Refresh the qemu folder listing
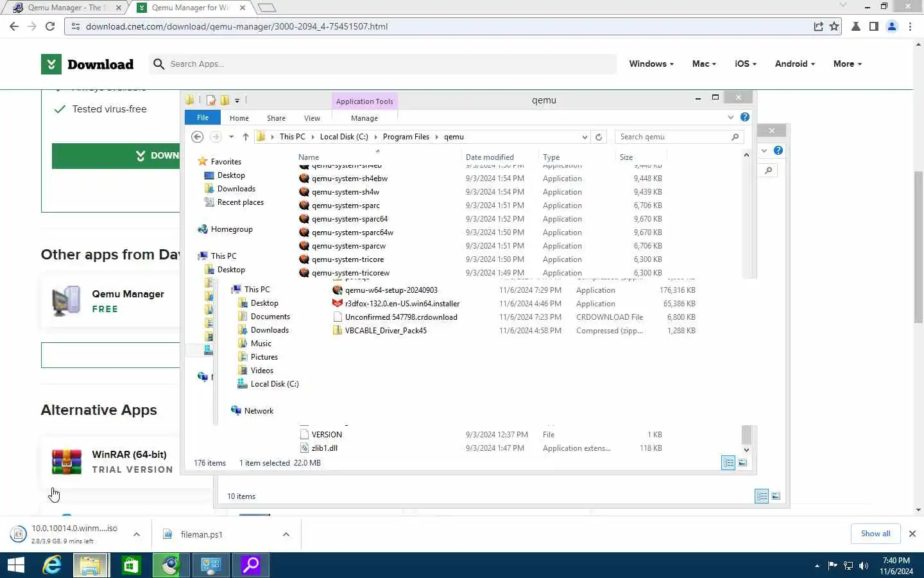Screen dimensions: 924x578 (599, 137)
